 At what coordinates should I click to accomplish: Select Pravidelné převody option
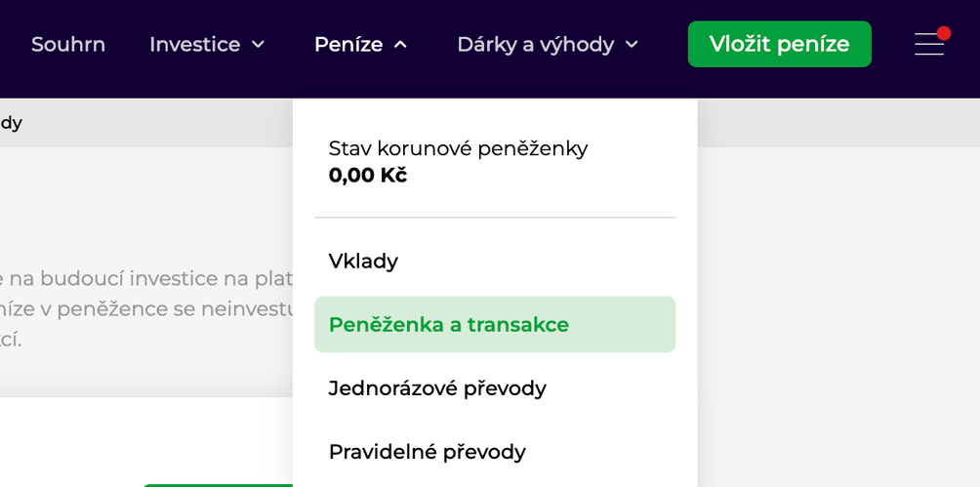[427, 451]
